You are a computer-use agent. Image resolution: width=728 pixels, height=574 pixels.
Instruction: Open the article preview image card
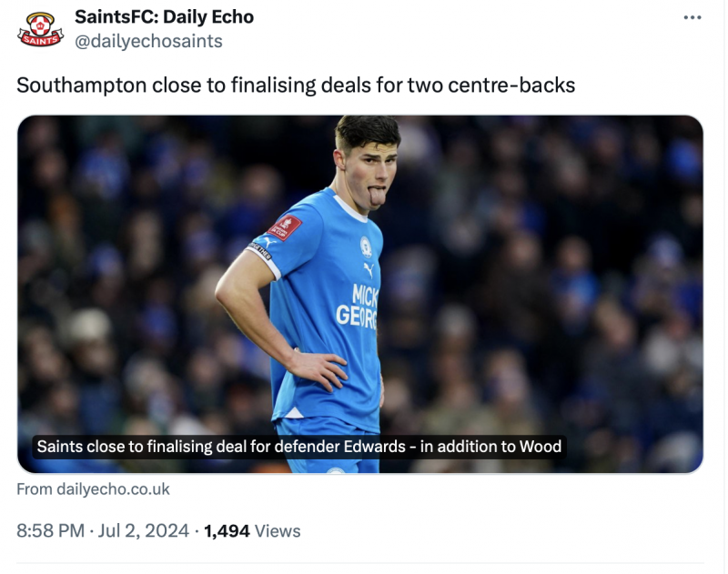[360, 293]
